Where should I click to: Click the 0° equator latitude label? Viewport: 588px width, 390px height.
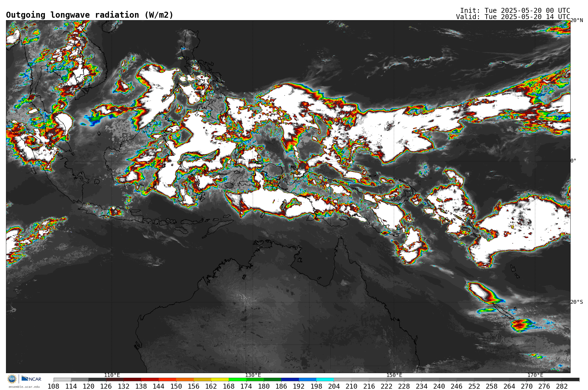[573, 161]
